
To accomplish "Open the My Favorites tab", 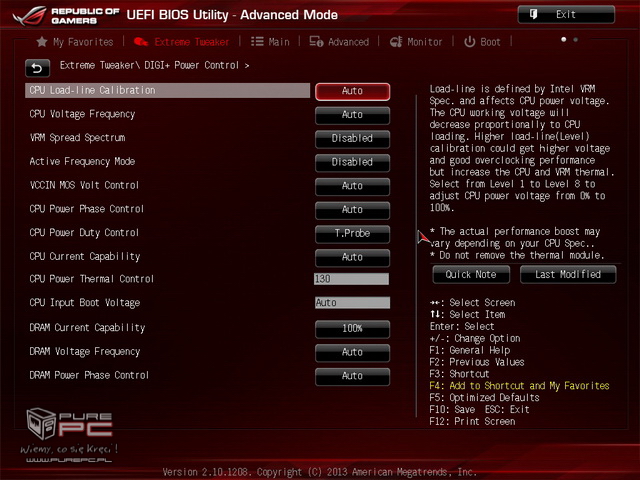I will (x=75, y=42).
